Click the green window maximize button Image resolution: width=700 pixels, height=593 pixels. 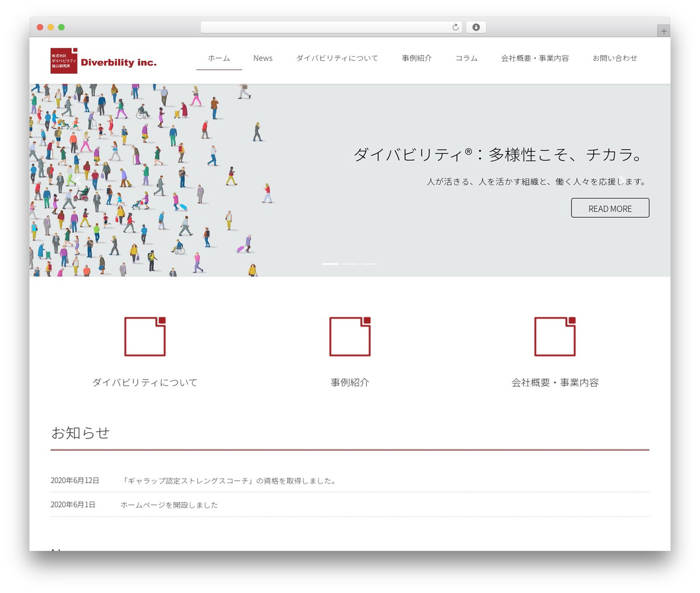61,27
